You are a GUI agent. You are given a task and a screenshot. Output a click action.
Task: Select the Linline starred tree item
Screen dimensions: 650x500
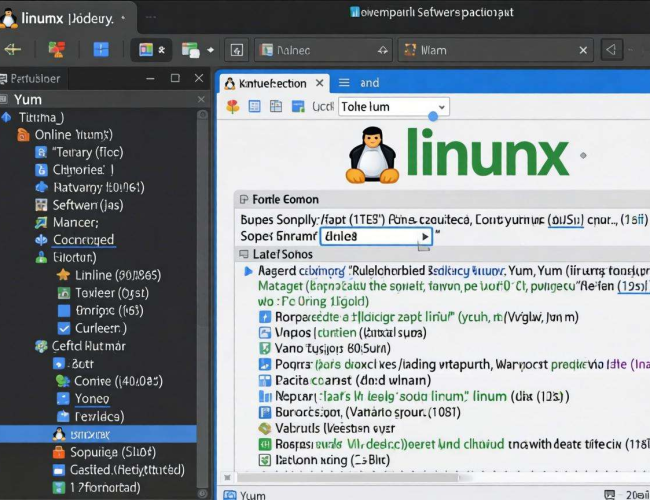pos(118,275)
